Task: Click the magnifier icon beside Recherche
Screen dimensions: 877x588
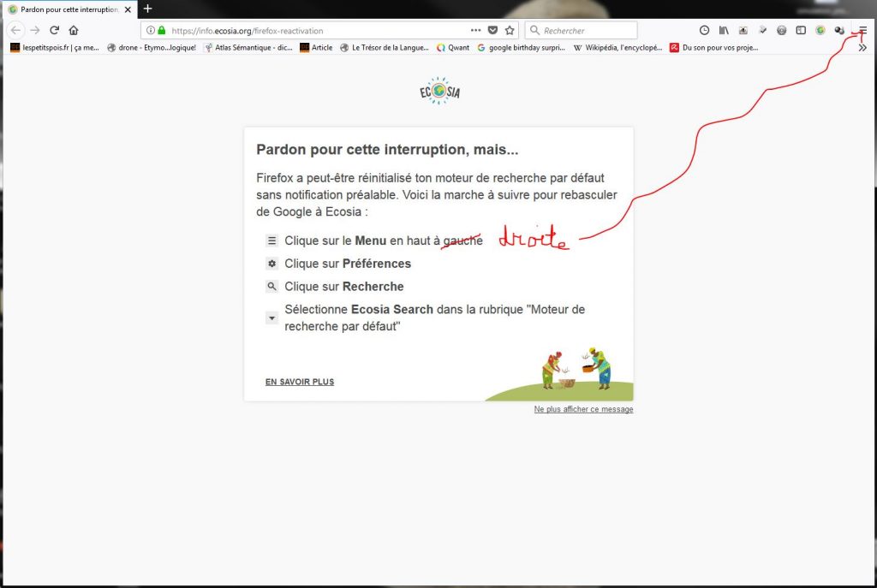Action: [x=271, y=286]
